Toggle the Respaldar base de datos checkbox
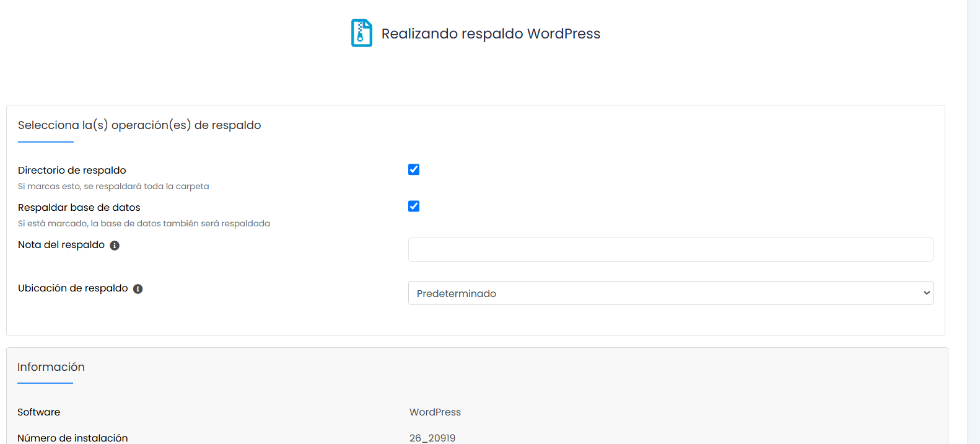Viewport: 980px width, 444px height. (414, 206)
